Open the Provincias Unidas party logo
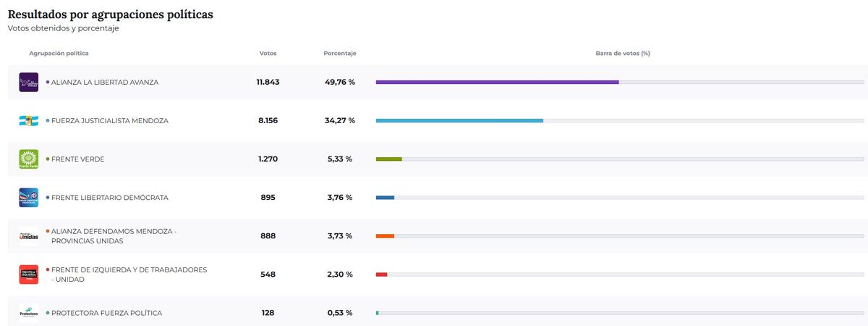Screen dimensions: 868x326 point(28,236)
